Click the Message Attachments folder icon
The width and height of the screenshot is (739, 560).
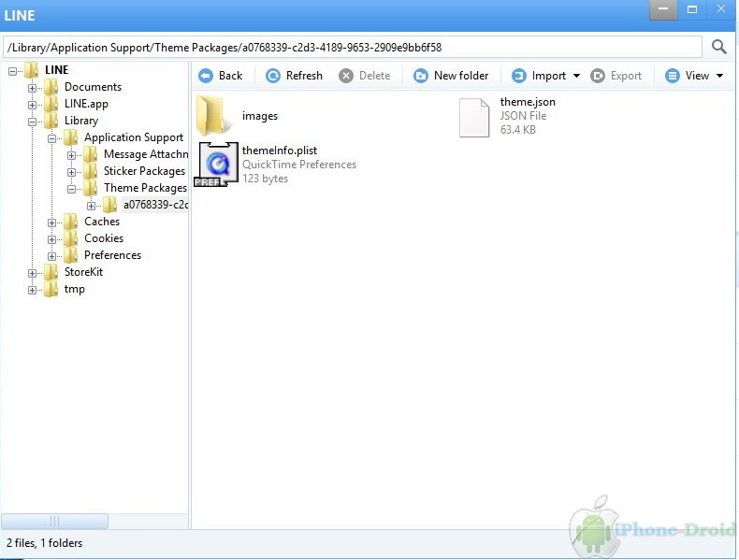pyautogui.click(x=91, y=154)
